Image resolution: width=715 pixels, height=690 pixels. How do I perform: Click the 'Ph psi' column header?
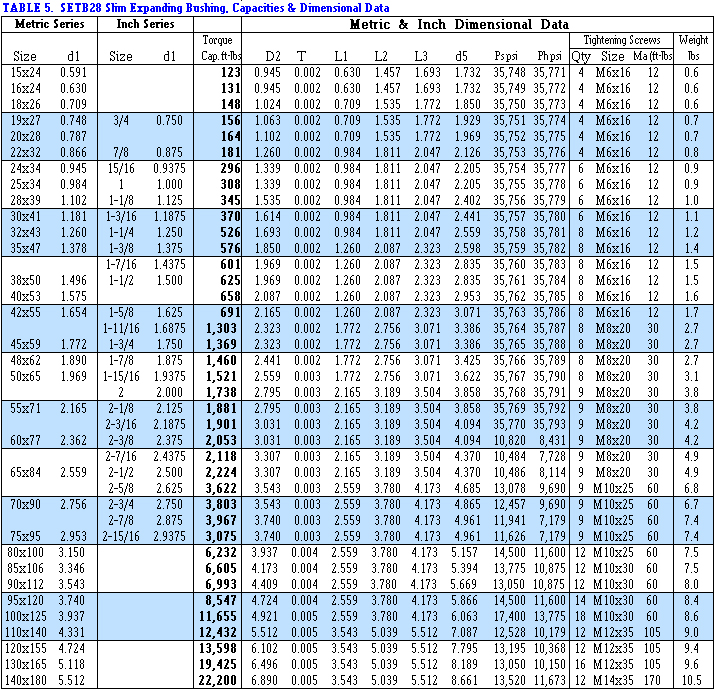click(x=549, y=56)
